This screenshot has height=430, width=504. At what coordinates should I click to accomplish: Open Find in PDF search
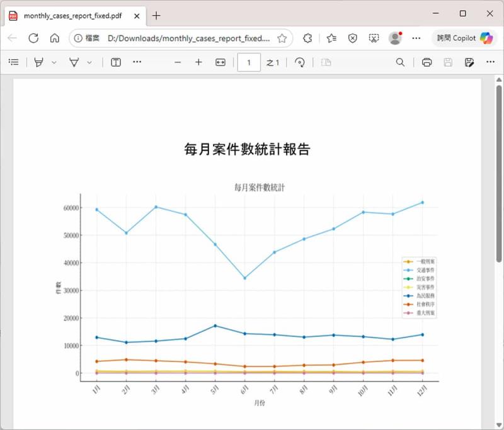(400, 62)
